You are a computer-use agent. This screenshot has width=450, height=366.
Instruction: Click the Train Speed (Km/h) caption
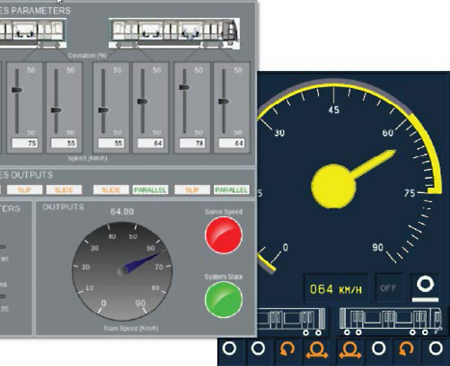[131, 328]
